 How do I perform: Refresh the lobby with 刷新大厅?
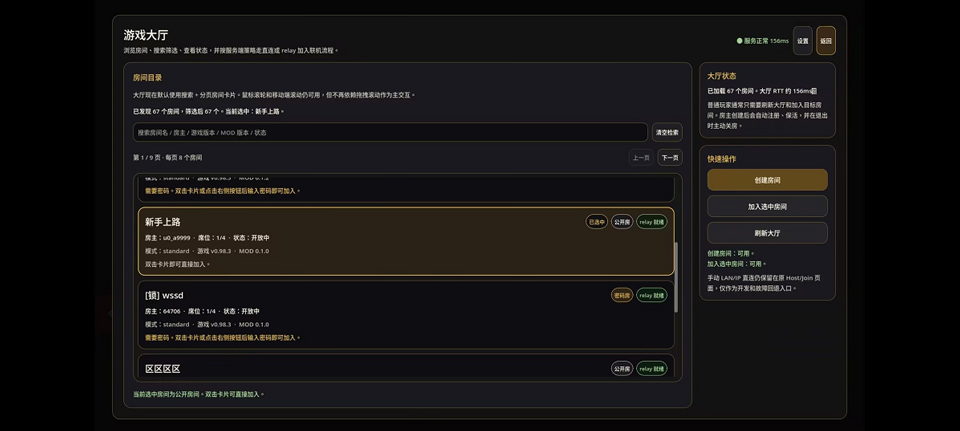tap(767, 233)
